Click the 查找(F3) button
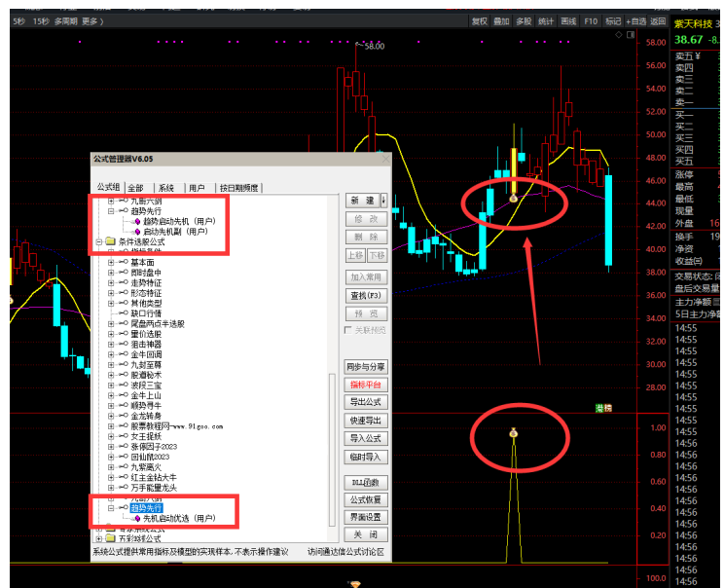Image resolution: width=725 pixels, height=588 pixels. pyautogui.click(x=366, y=295)
